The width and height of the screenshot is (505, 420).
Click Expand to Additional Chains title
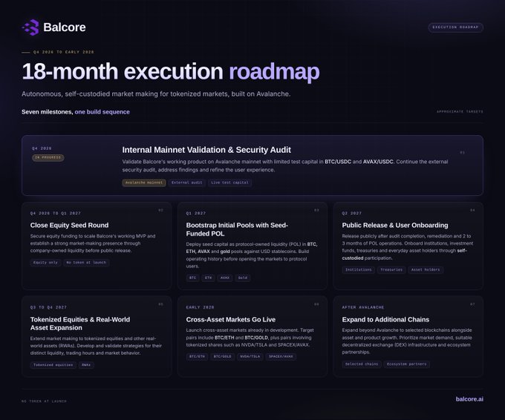click(x=385, y=320)
